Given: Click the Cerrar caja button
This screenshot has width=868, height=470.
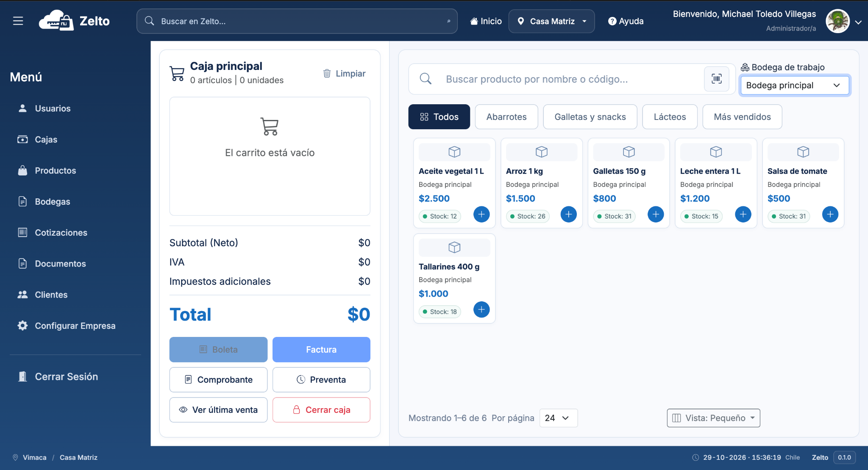Looking at the screenshot, I should pyautogui.click(x=321, y=410).
